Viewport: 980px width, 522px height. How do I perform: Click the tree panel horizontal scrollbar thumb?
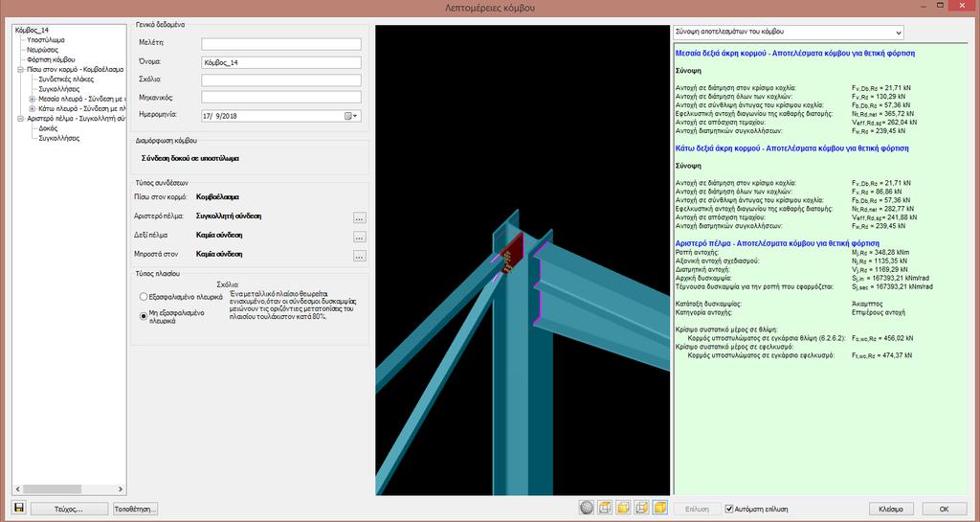point(52,488)
